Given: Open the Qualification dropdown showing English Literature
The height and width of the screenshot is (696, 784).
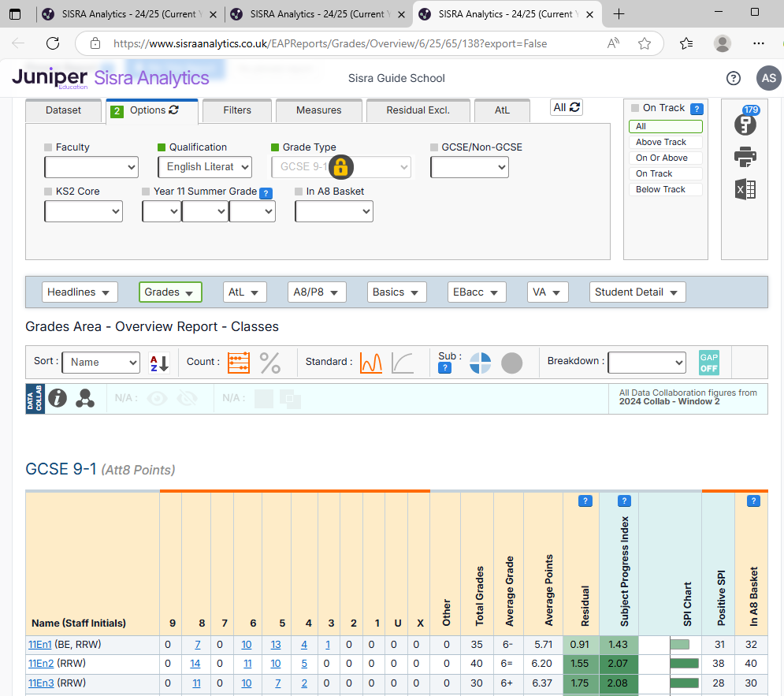Looking at the screenshot, I should (x=204, y=167).
